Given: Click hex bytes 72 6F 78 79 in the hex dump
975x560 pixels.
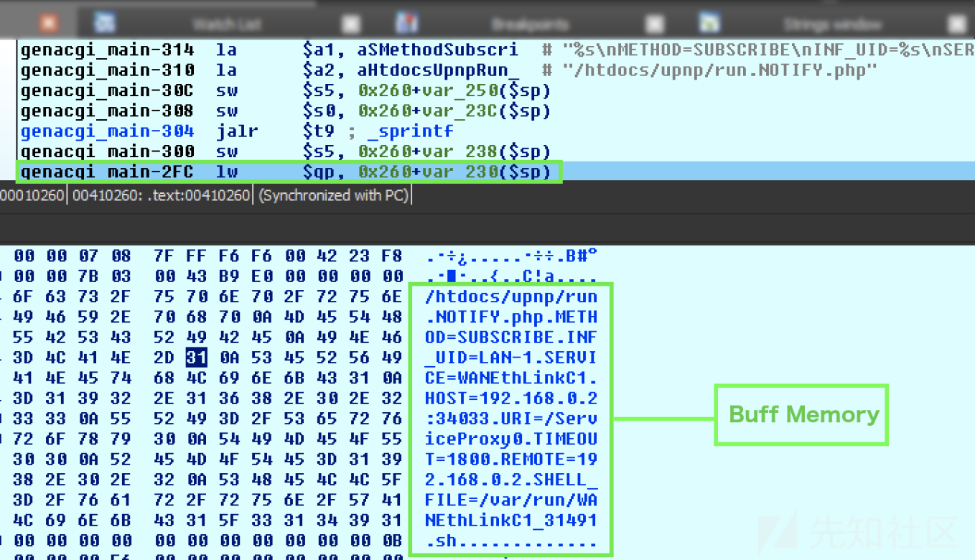Looking at the screenshot, I should click(72, 438).
